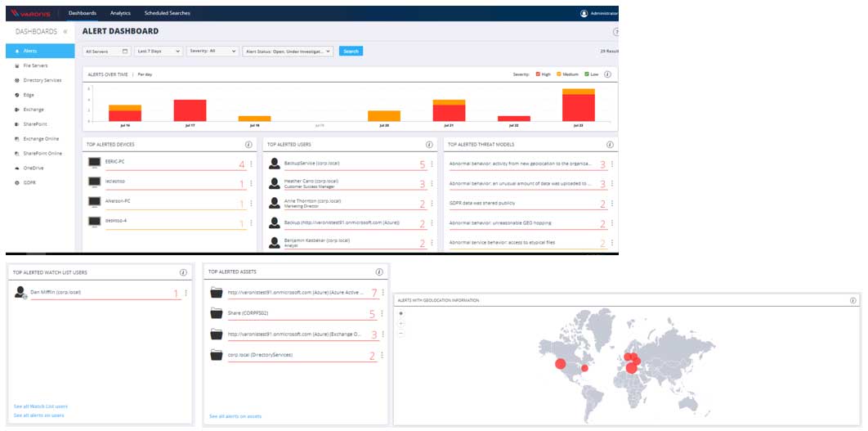Open the All Servers selector
The height and width of the screenshot is (431, 868).
pos(107,51)
